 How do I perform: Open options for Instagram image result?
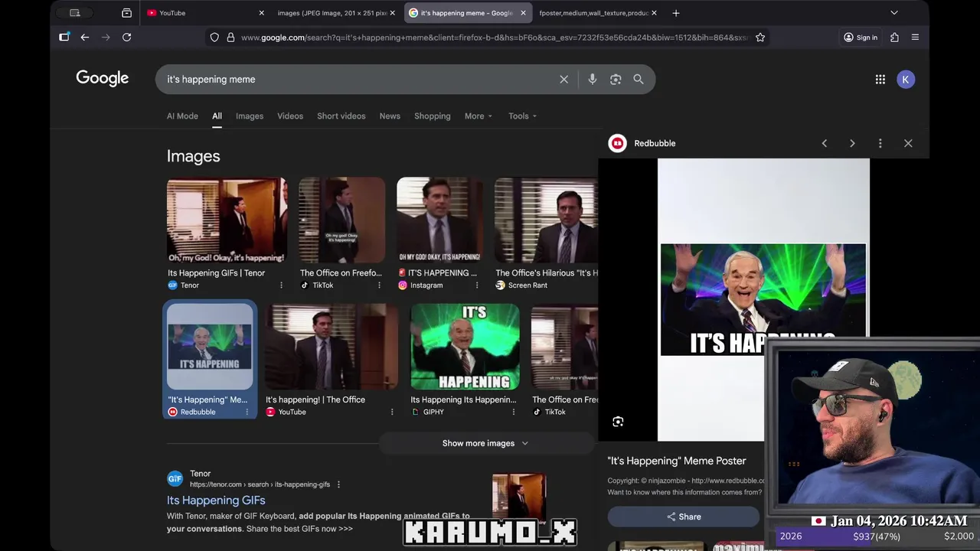(x=477, y=285)
